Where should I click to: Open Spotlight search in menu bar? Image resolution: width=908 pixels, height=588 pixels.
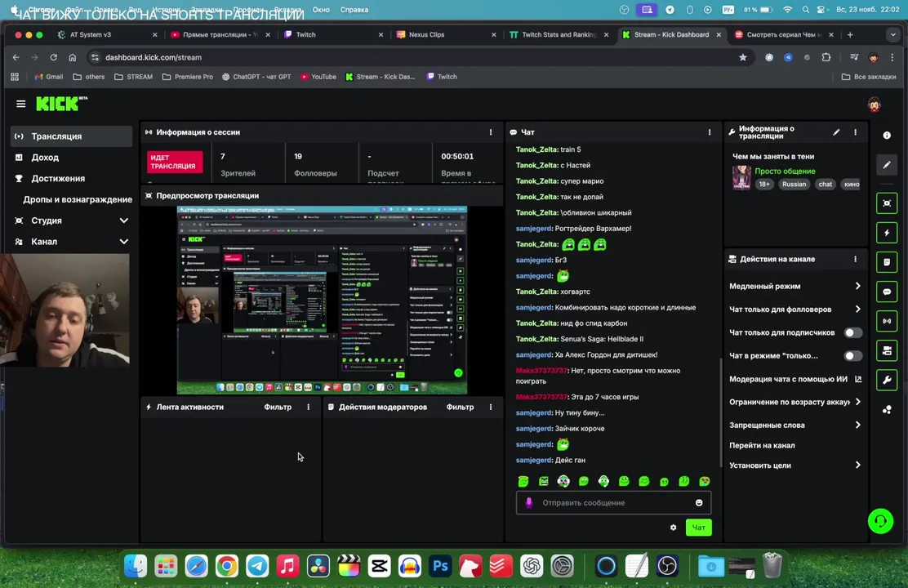coord(805,10)
